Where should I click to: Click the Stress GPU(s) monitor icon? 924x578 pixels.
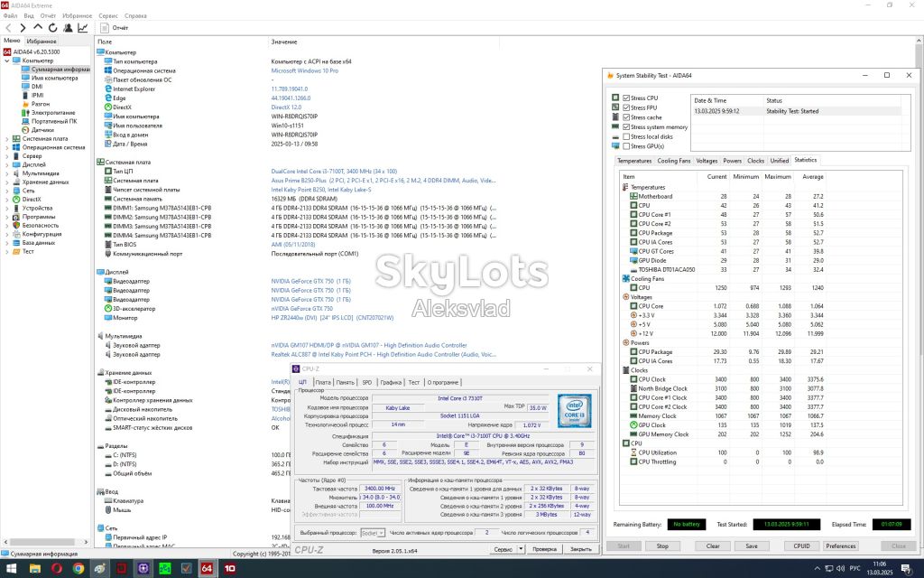[x=615, y=145]
